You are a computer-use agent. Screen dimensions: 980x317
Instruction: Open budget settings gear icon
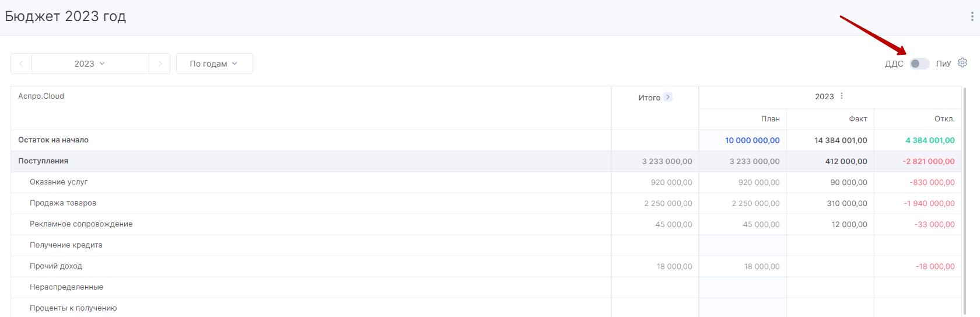pyautogui.click(x=963, y=62)
